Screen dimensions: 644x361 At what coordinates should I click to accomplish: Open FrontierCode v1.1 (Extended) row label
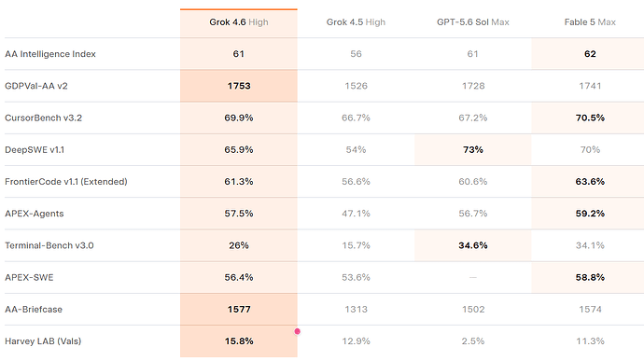(x=66, y=182)
